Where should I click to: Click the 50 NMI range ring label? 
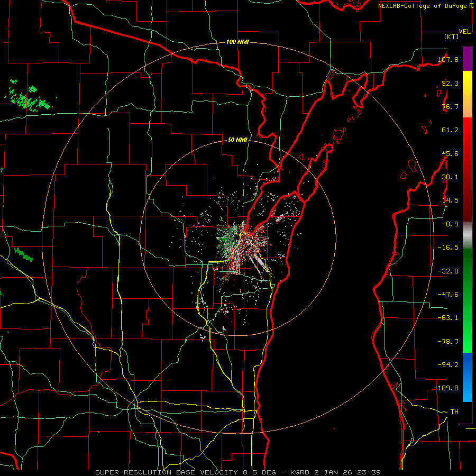point(237,140)
